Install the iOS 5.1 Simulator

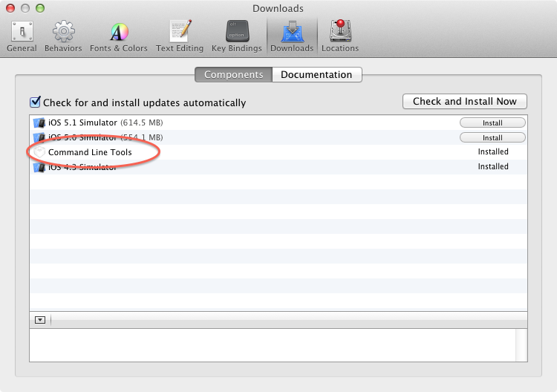pyautogui.click(x=492, y=122)
